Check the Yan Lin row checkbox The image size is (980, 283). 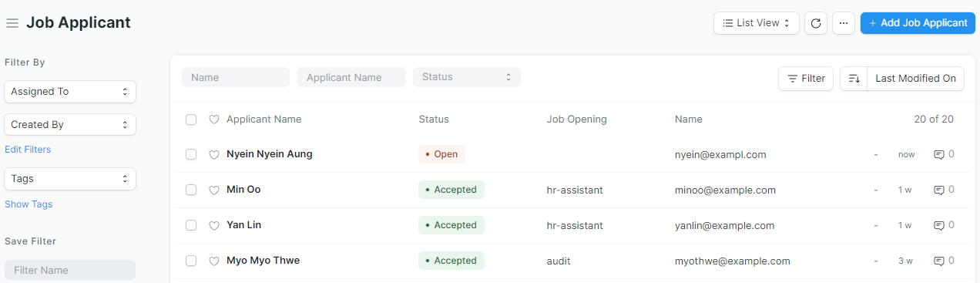[191, 225]
